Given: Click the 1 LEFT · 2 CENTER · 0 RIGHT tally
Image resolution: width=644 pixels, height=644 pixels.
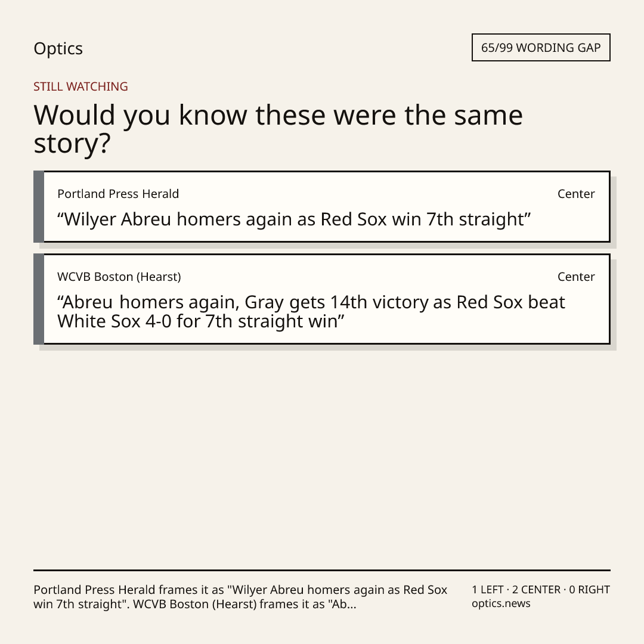Looking at the screenshot, I should click(541, 589).
